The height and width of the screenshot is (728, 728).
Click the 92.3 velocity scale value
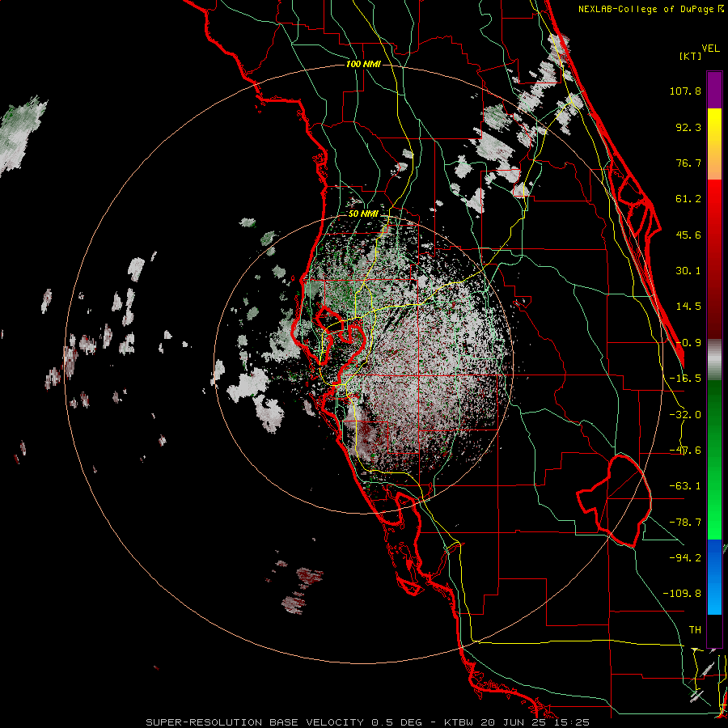pyautogui.click(x=688, y=127)
